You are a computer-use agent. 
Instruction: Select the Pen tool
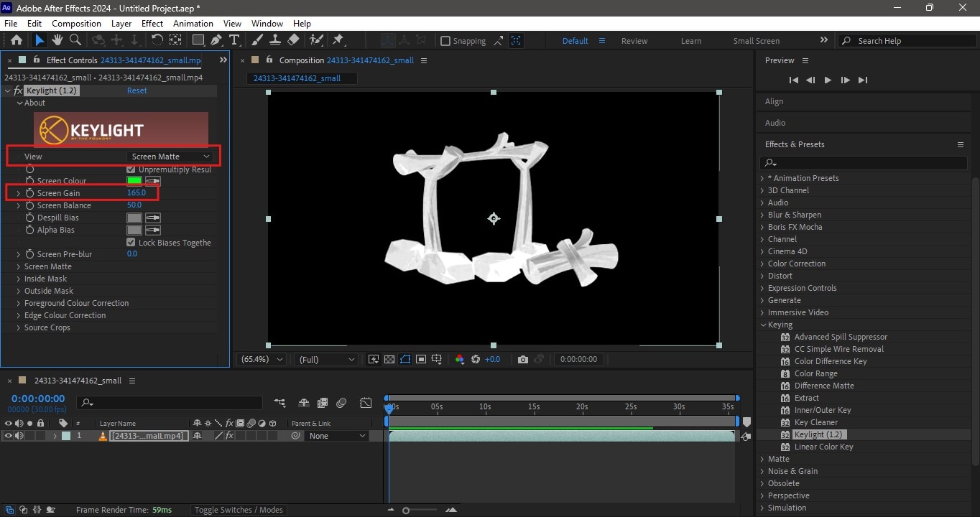(216, 40)
